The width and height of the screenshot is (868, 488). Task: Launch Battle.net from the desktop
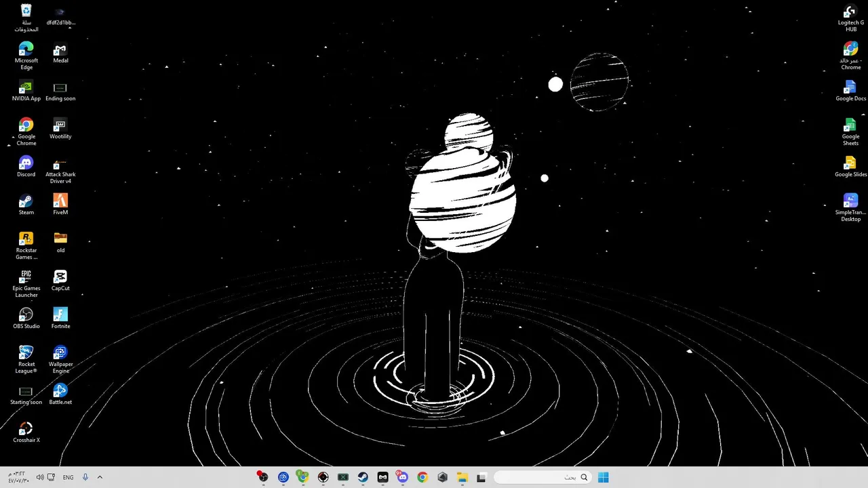coord(60,395)
